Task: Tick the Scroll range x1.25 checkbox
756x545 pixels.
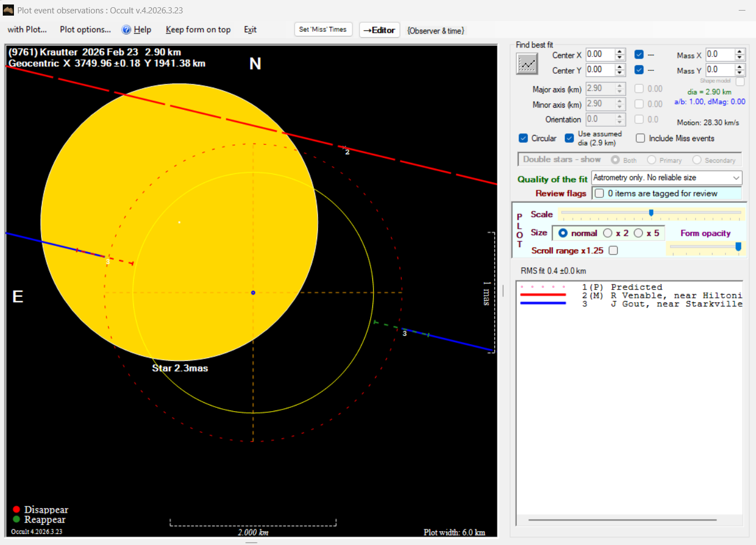Action: click(613, 250)
